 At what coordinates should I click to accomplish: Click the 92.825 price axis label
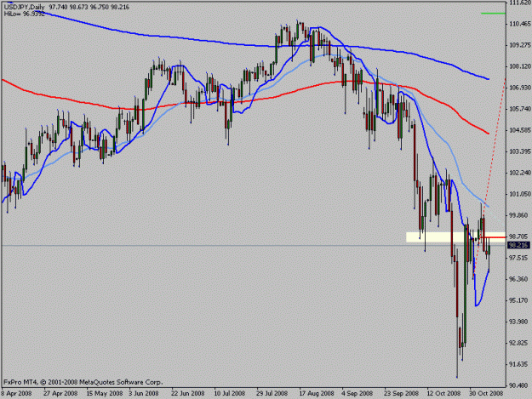519,343
